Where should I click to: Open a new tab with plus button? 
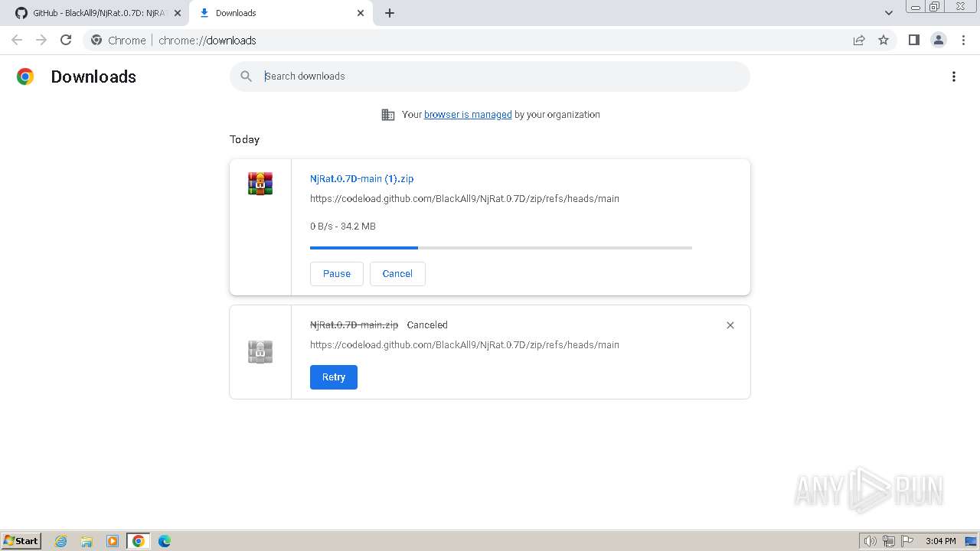(x=390, y=13)
